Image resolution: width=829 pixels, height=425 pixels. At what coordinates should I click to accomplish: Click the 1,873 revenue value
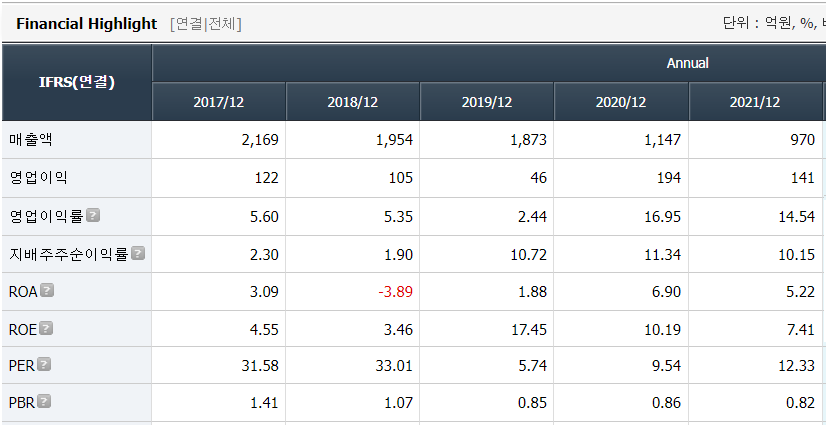click(527, 140)
